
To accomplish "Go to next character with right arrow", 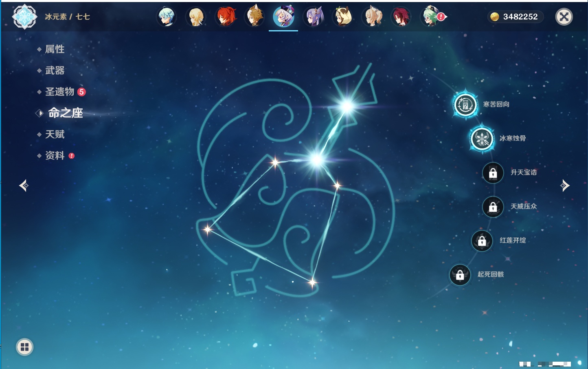I will pyautogui.click(x=565, y=186).
